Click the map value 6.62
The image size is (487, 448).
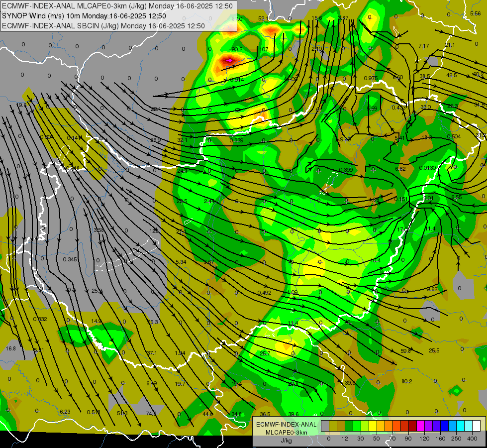coord(400,169)
